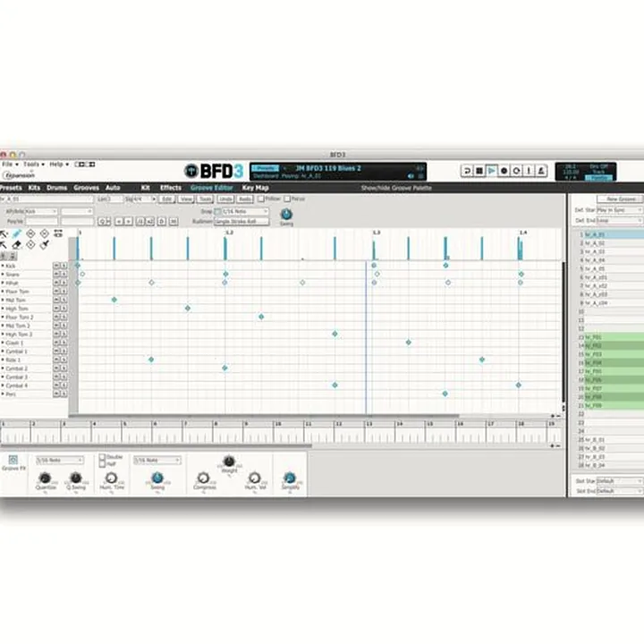Click the top-row second diamond tool icon
The width and height of the screenshot is (644, 644).
pyautogui.click(x=45, y=234)
